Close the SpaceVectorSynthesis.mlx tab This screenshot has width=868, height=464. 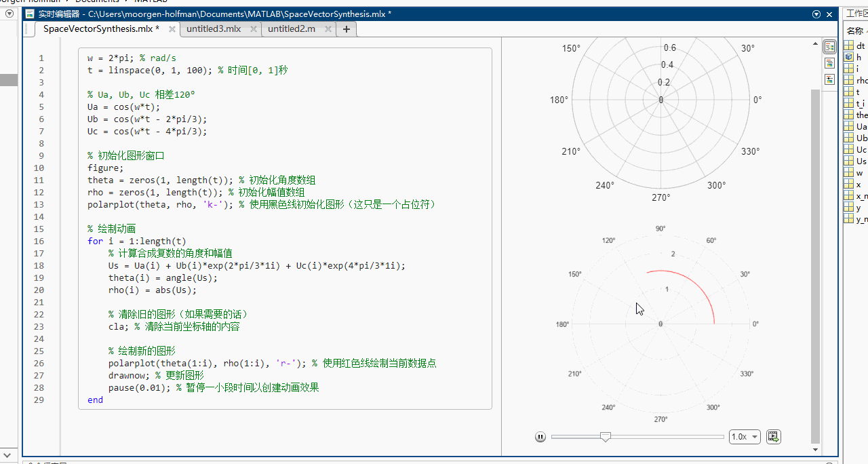pos(172,29)
